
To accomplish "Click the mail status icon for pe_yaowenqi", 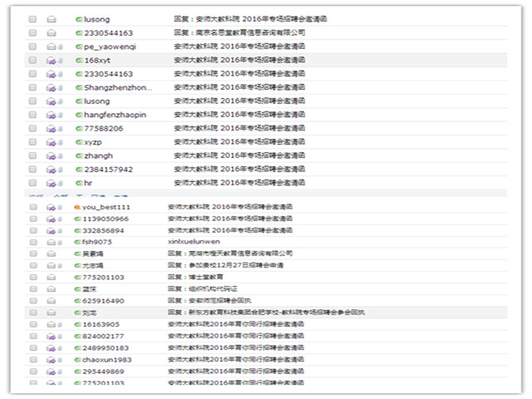I will click(x=51, y=47).
